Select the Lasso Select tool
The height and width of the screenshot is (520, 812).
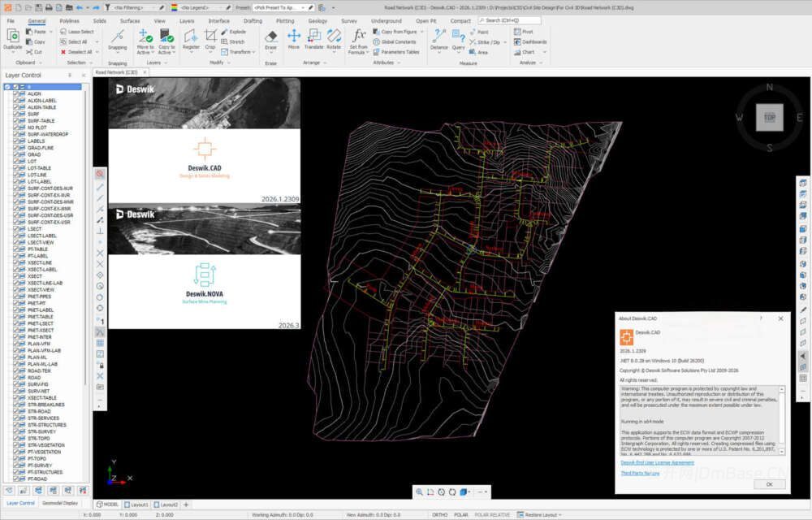pos(76,32)
